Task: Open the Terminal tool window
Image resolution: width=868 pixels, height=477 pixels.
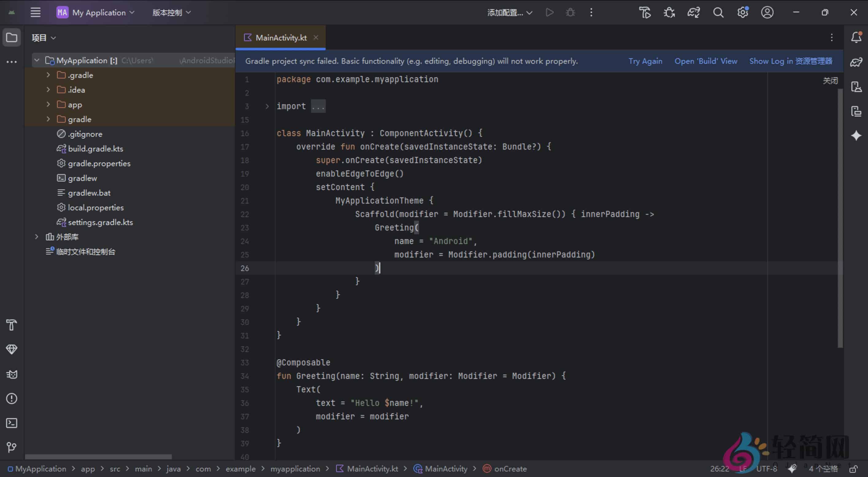Action: [x=11, y=423]
